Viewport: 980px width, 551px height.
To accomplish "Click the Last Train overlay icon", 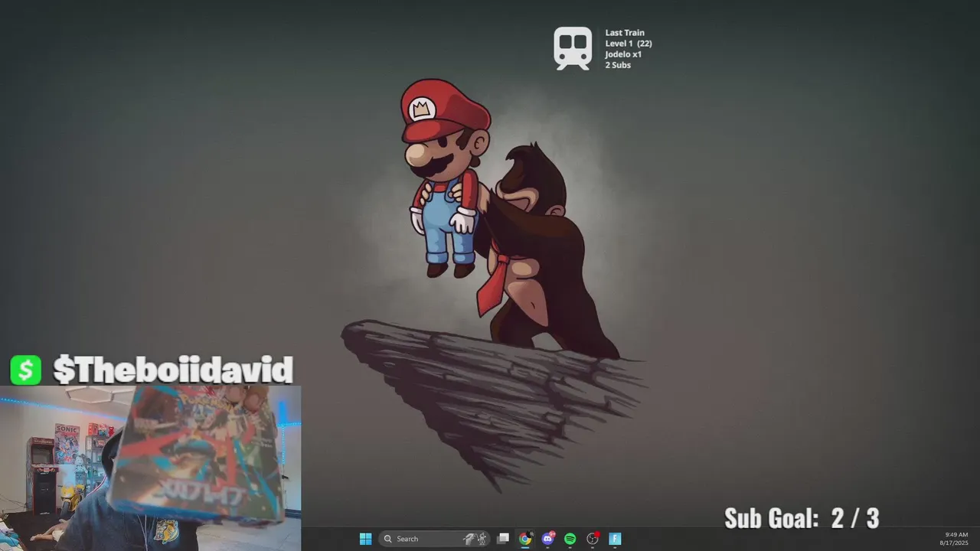I will pos(573,49).
